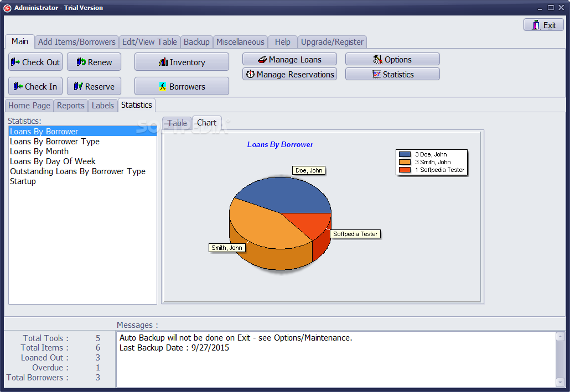Click the Options tools icon

click(378, 59)
